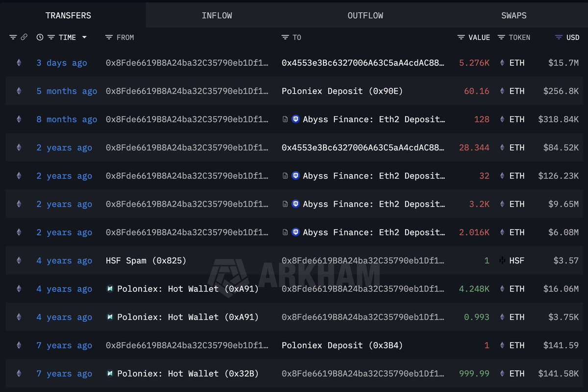Open the OUTFLOW tab
The image size is (588, 392).
pyautogui.click(x=365, y=15)
